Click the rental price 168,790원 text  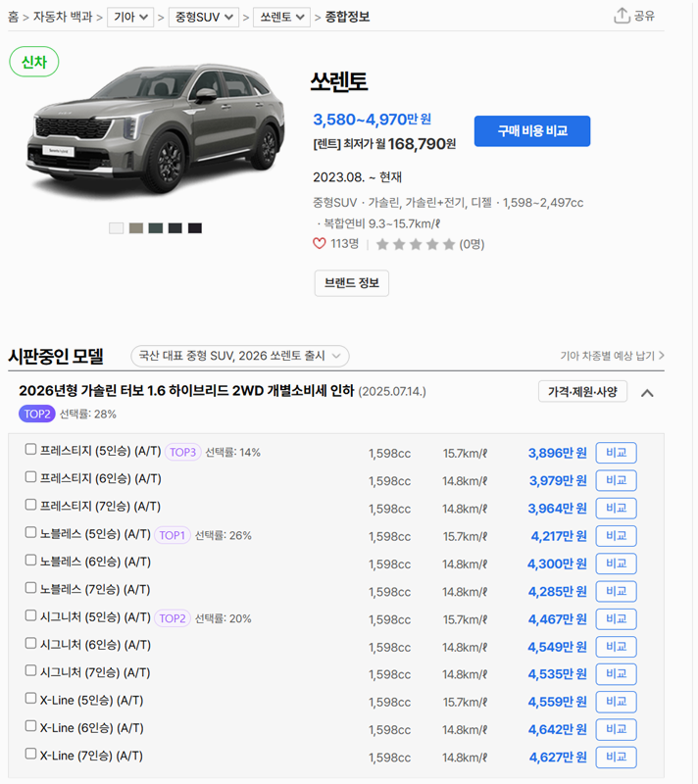[422, 144]
